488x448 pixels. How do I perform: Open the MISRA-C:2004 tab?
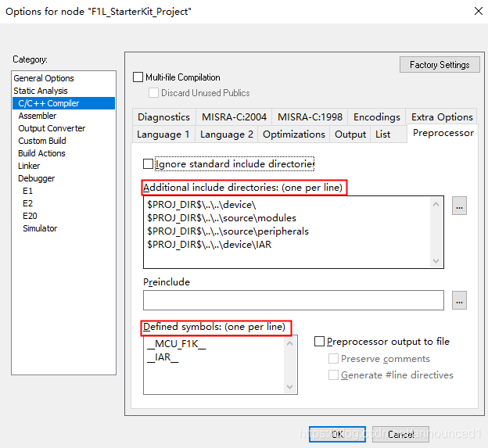click(x=234, y=117)
